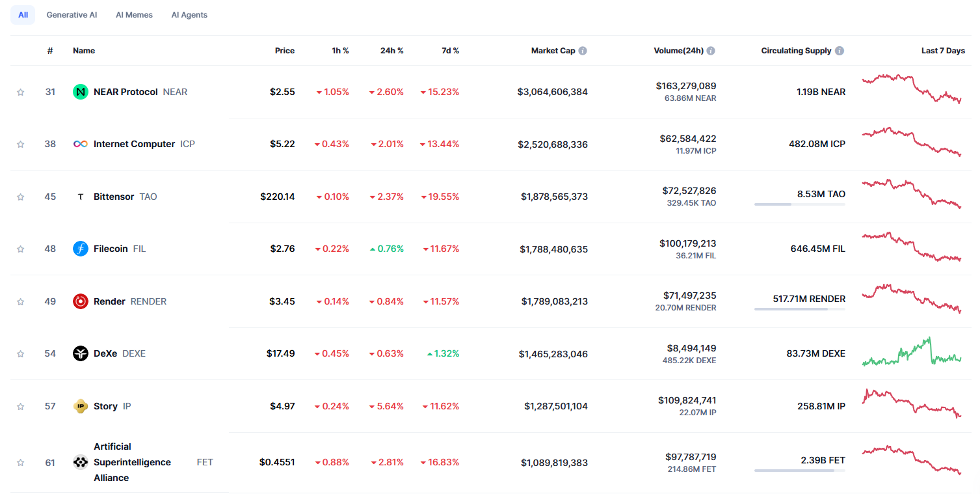Open Market Cap info tooltip icon
The height and width of the screenshot is (494, 980).
tap(583, 51)
